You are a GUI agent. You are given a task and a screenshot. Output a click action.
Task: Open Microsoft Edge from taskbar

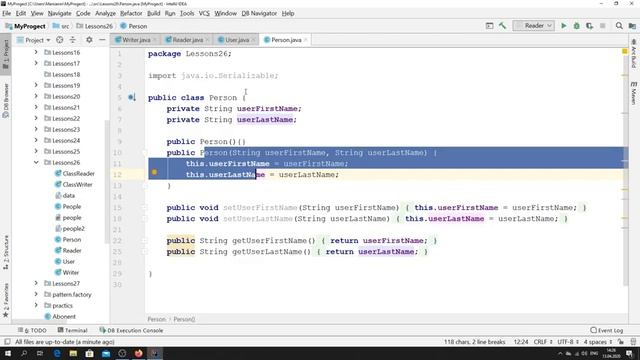57,353
